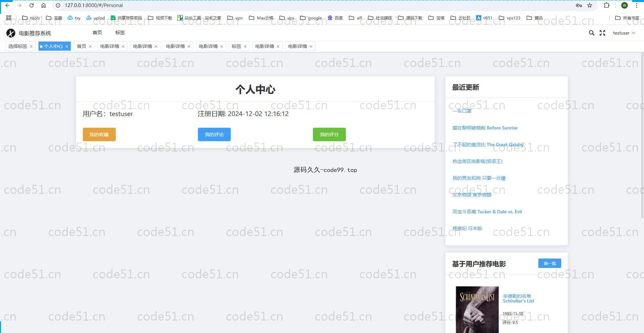Go to 首页 in top navigation

coord(97,33)
